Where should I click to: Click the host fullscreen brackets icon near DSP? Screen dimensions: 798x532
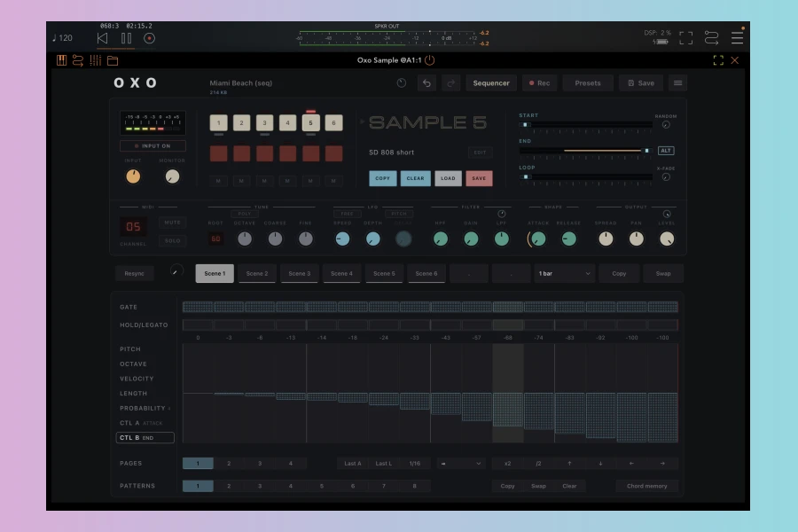pos(685,37)
